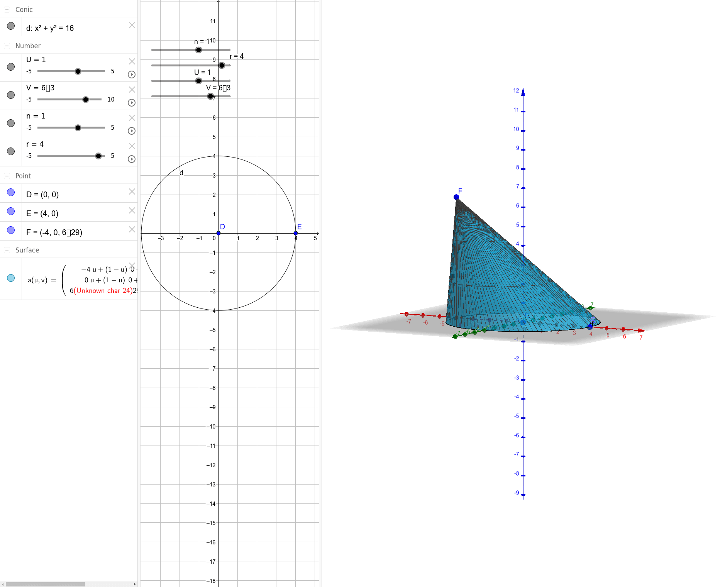
Task: Play animation for the V slider
Action: [x=131, y=103]
